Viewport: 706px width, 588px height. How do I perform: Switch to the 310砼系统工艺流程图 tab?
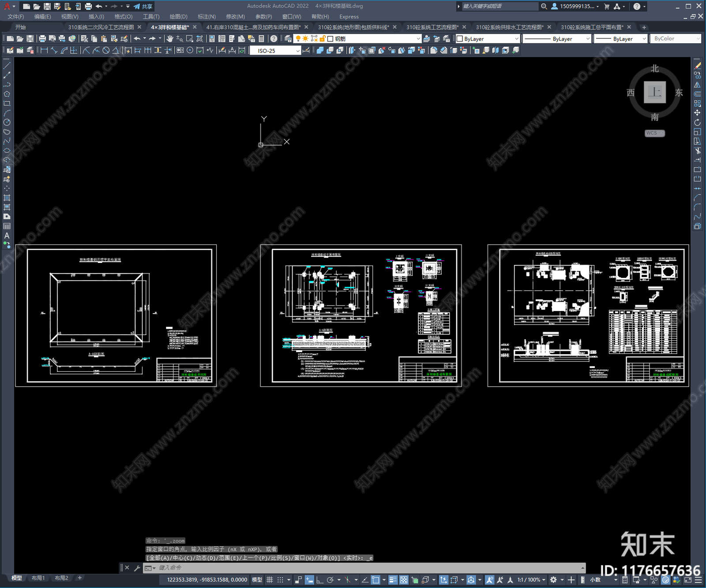point(432,27)
